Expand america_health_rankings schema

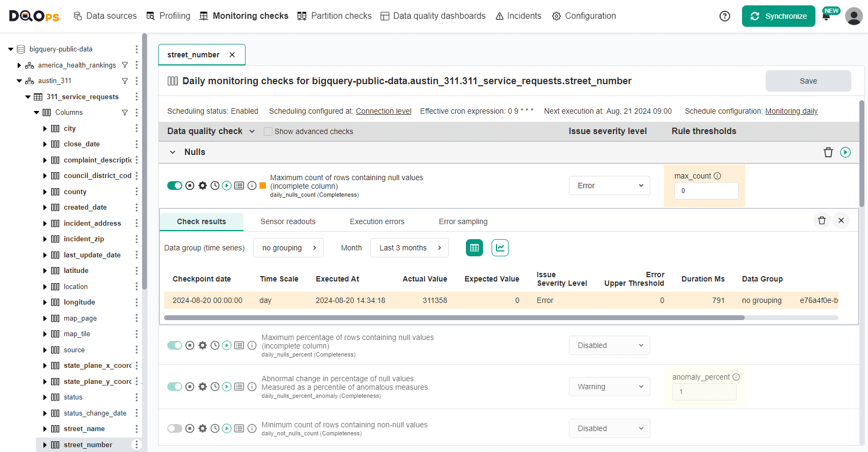coord(19,65)
